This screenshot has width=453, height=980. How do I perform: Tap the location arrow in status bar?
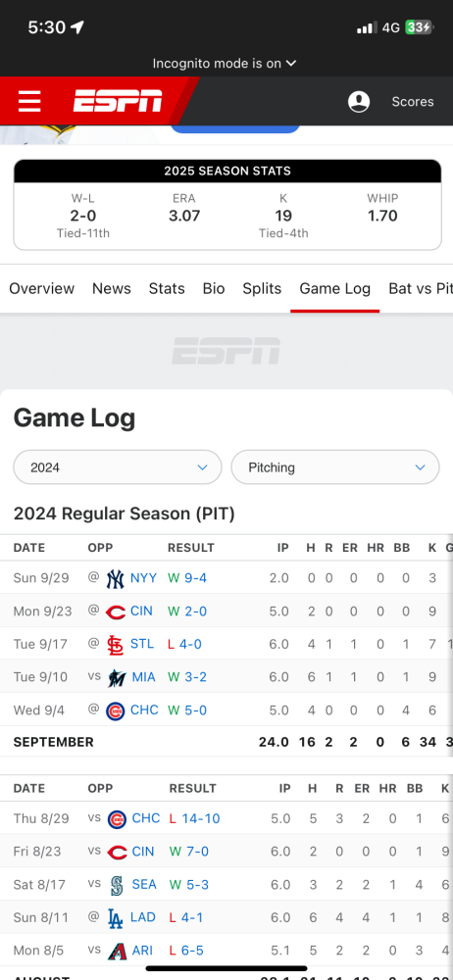pos(77,26)
